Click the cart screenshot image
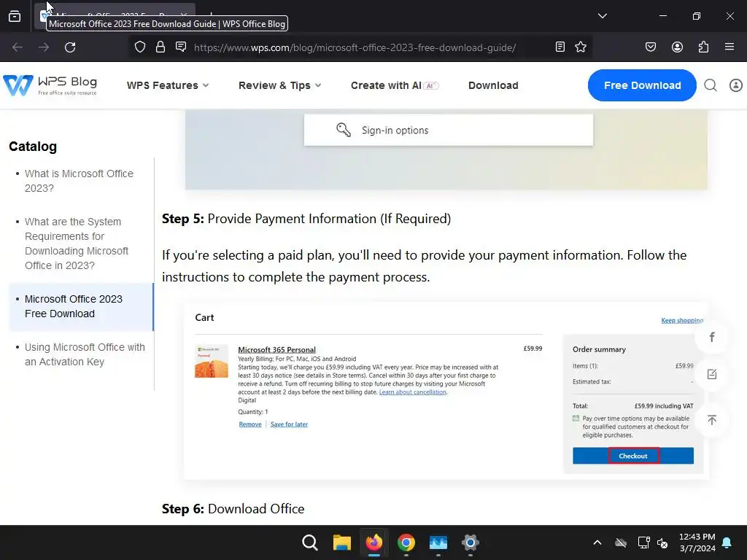 [446, 391]
